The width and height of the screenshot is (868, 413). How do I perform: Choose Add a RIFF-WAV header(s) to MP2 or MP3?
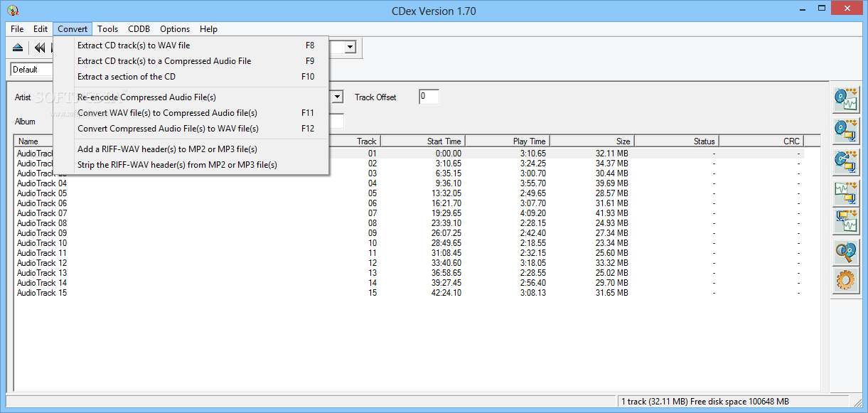point(191,149)
